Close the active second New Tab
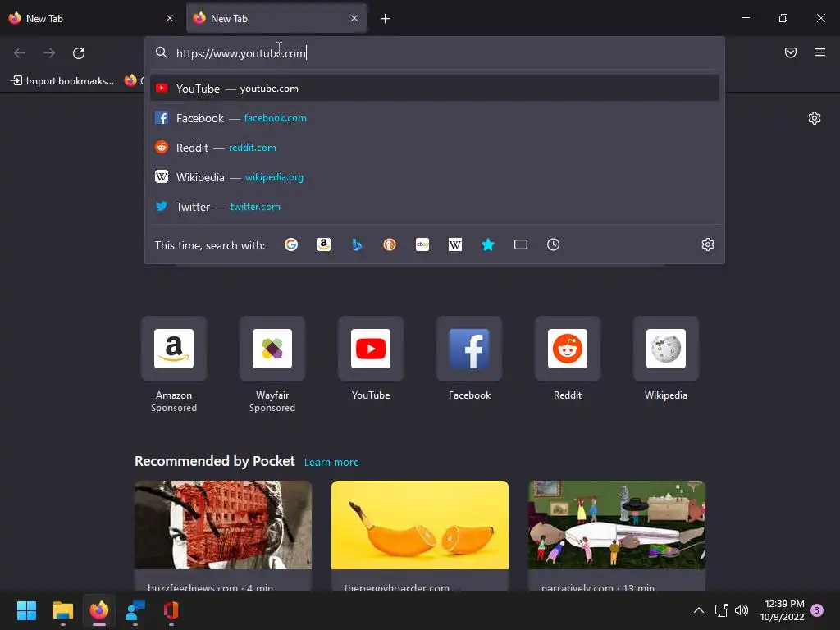Screen dimensions: 840x630 tap(354, 18)
